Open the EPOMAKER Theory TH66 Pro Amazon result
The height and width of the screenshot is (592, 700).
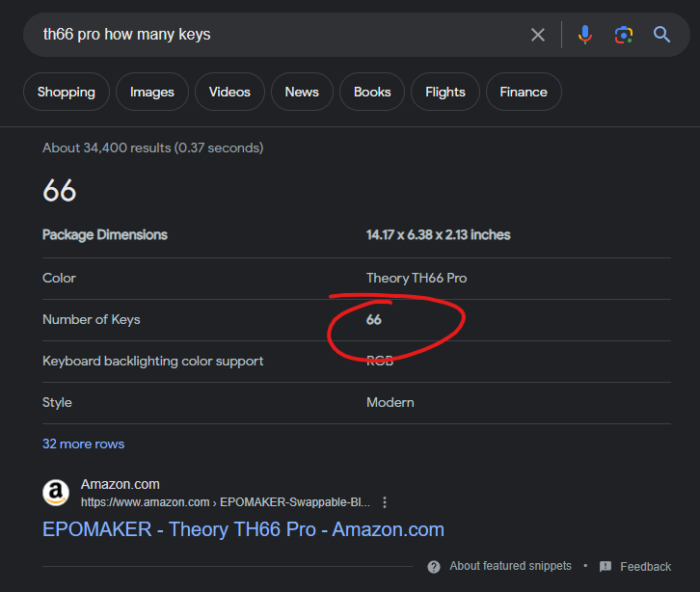coord(243,529)
